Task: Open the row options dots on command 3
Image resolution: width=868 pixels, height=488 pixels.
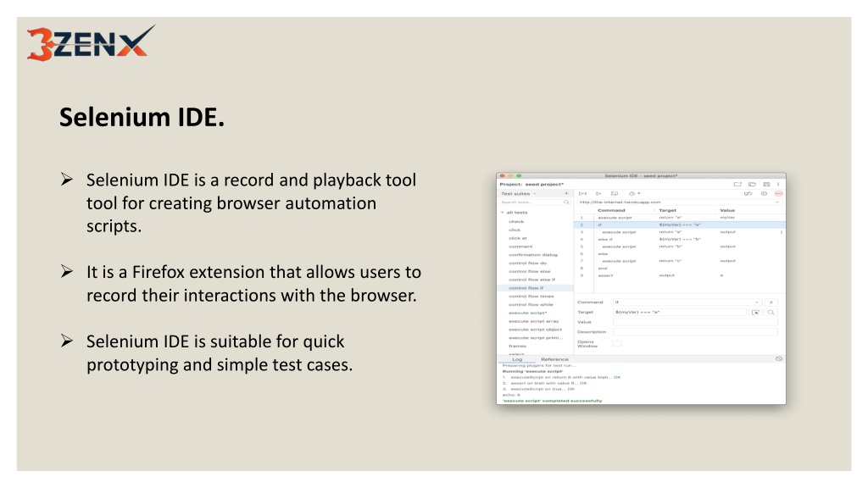Action: pos(781,232)
